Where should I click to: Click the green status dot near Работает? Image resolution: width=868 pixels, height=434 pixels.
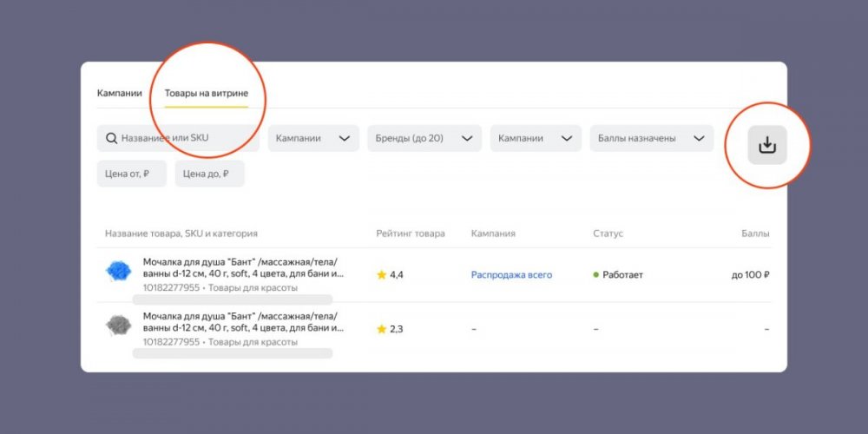596,275
